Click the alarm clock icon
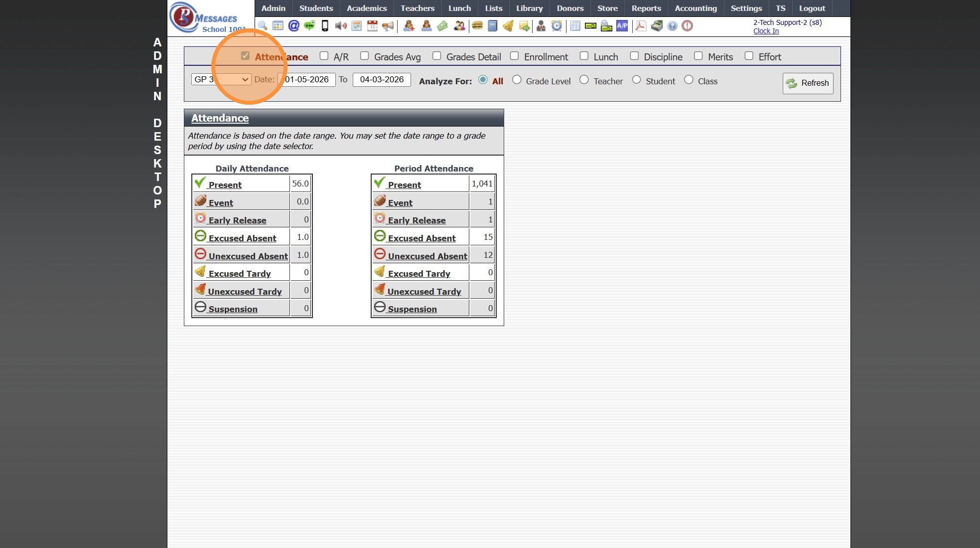 (x=557, y=26)
